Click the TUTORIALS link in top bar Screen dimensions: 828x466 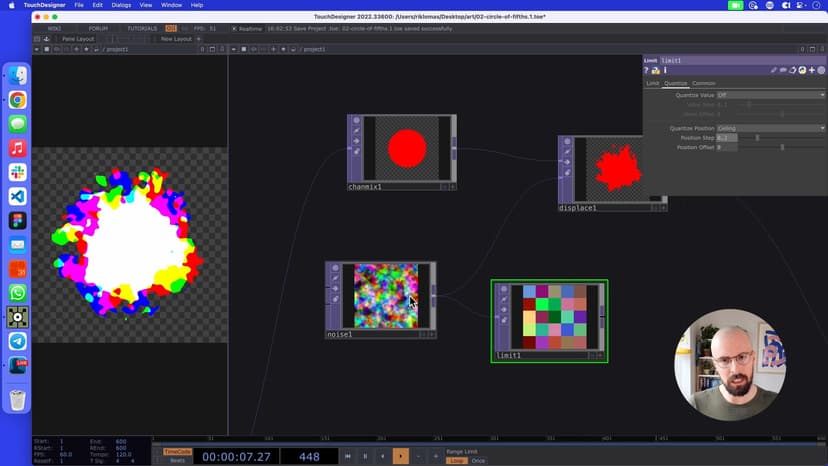coord(141,28)
